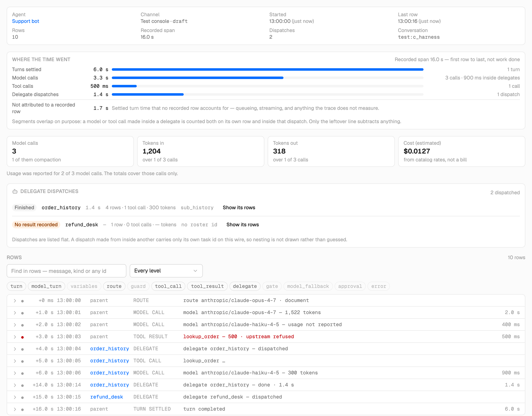Image resolution: width=532 pixels, height=416 pixels.
Task: Expand the refund_desk dispatched DELEGATE row
Action: 15,397
